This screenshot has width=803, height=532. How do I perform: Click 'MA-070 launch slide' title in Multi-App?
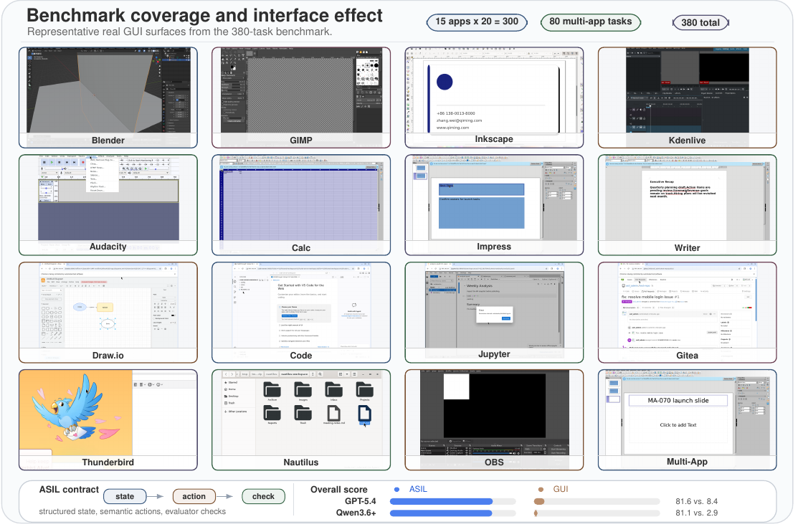click(x=678, y=400)
